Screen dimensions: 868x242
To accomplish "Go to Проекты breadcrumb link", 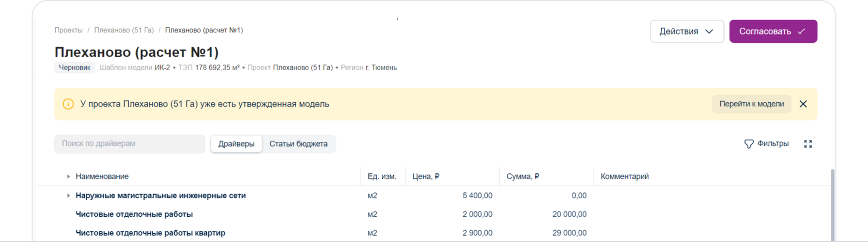I will pos(69,30).
